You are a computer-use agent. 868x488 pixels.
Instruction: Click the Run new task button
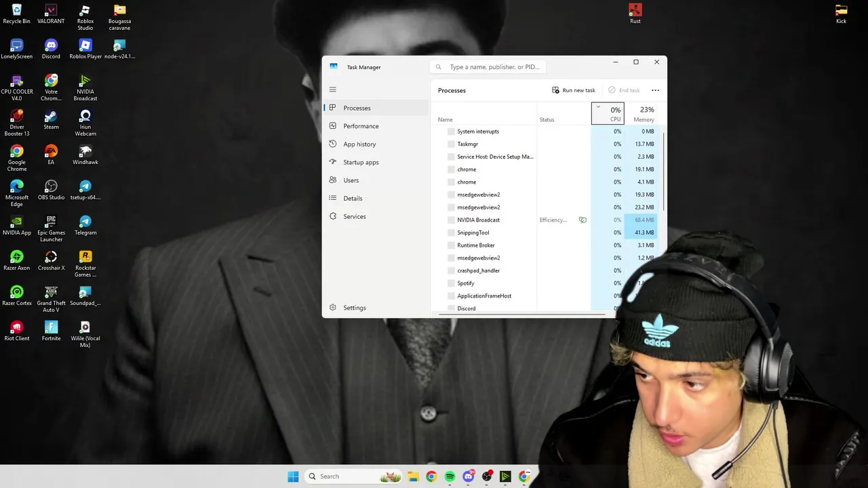(574, 90)
